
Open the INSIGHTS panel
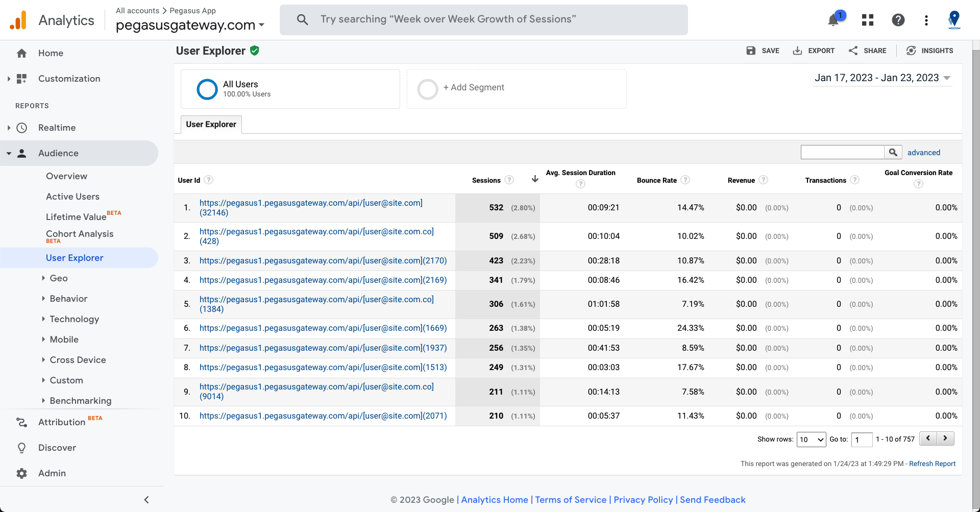click(x=930, y=51)
